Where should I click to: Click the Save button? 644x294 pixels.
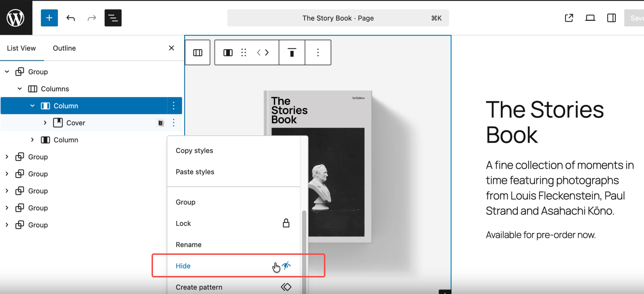coord(634,18)
